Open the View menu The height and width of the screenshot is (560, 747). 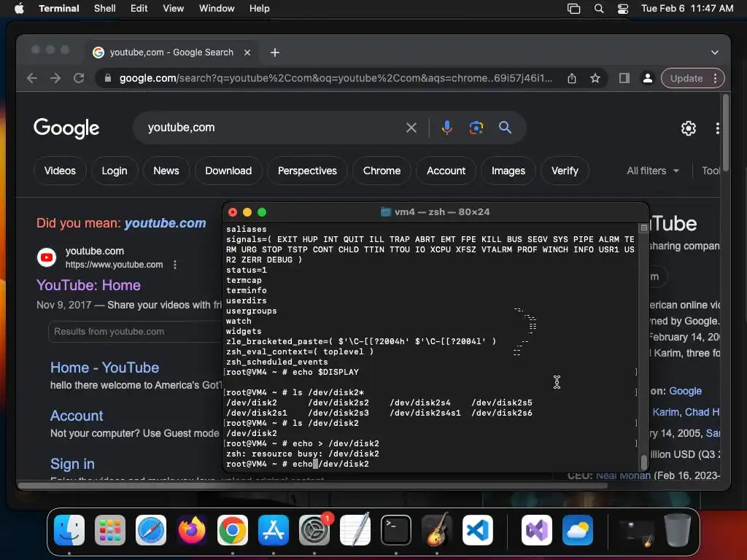click(173, 9)
